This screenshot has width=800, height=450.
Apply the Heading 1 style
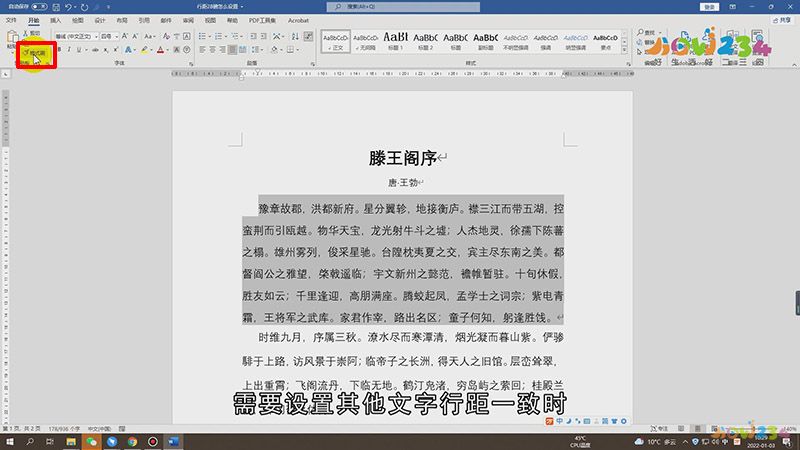(395, 41)
